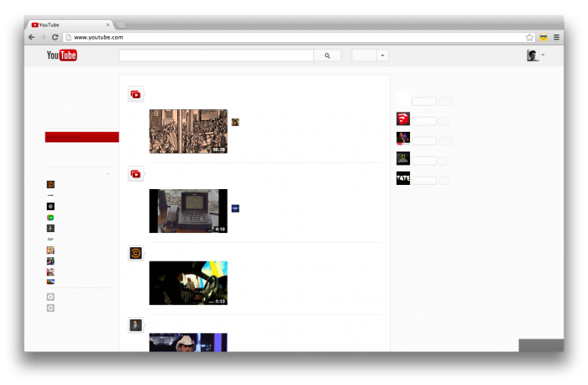This screenshot has width=588, height=385.
Task: Close the YouTube tab with the x
Action: pos(108,24)
